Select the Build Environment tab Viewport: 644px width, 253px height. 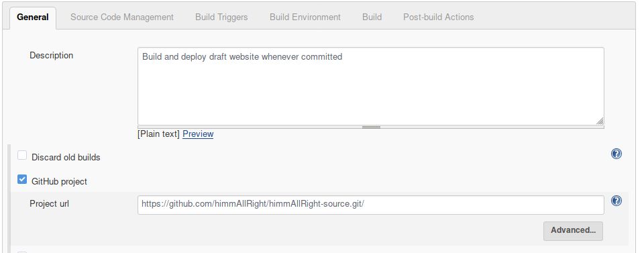(305, 17)
